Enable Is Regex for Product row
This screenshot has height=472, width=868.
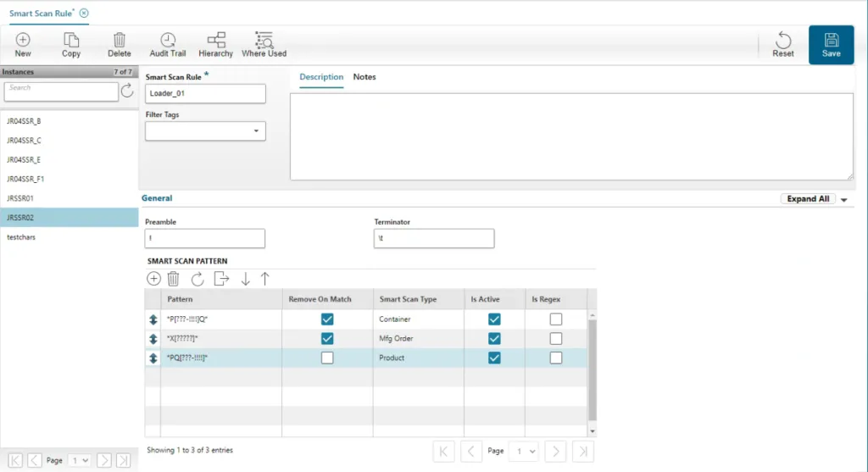click(556, 358)
